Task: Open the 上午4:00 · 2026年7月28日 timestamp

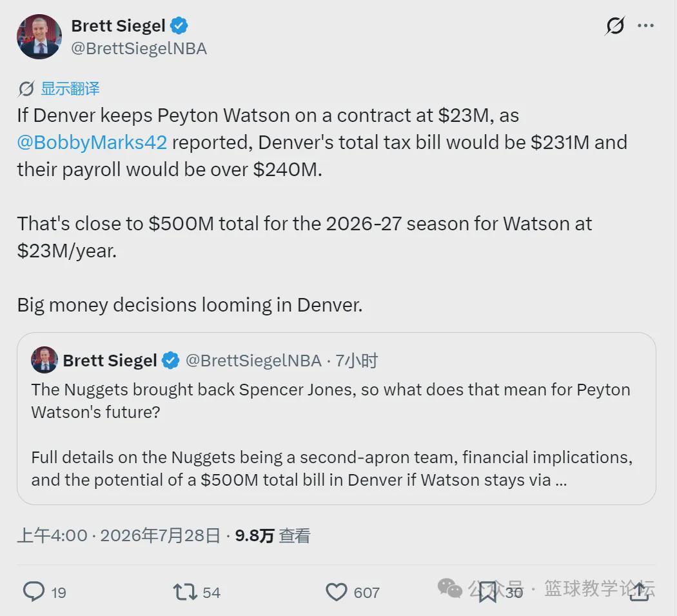Action: 119,535
